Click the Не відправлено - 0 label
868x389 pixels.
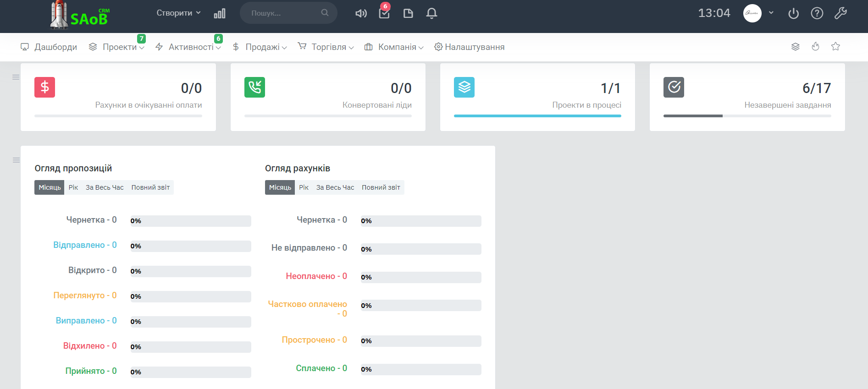pyautogui.click(x=309, y=248)
